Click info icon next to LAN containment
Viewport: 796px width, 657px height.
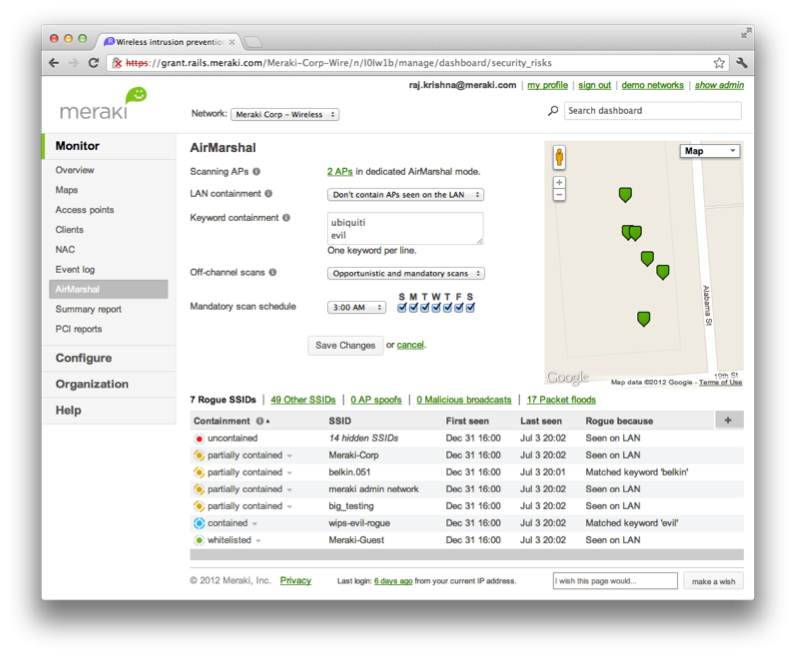coord(269,193)
